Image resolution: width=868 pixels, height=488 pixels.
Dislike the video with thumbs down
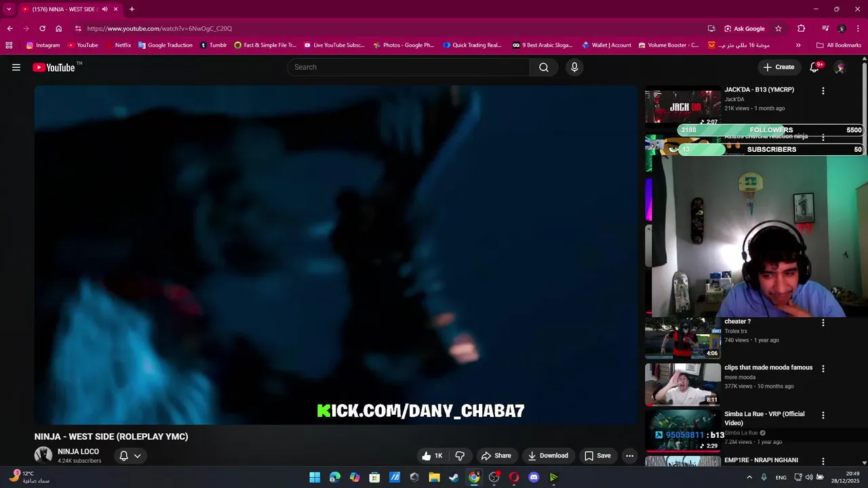click(x=460, y=455)
